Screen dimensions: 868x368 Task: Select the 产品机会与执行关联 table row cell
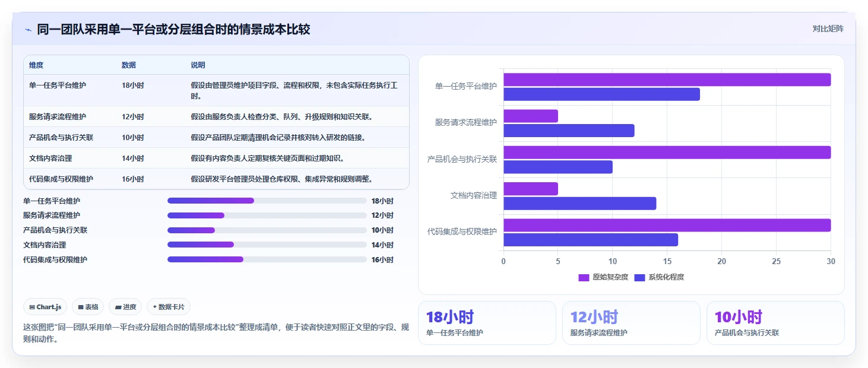(x=61, y=137)
